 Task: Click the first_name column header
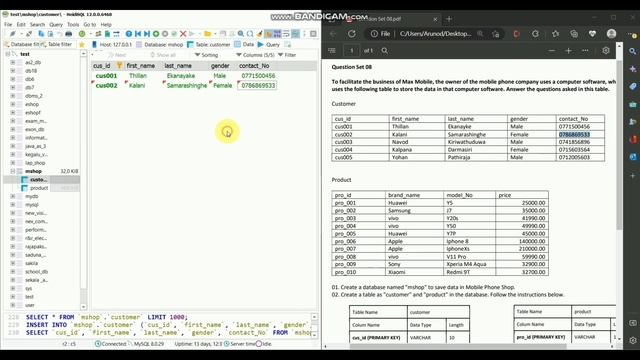click(x=143, y=66)
